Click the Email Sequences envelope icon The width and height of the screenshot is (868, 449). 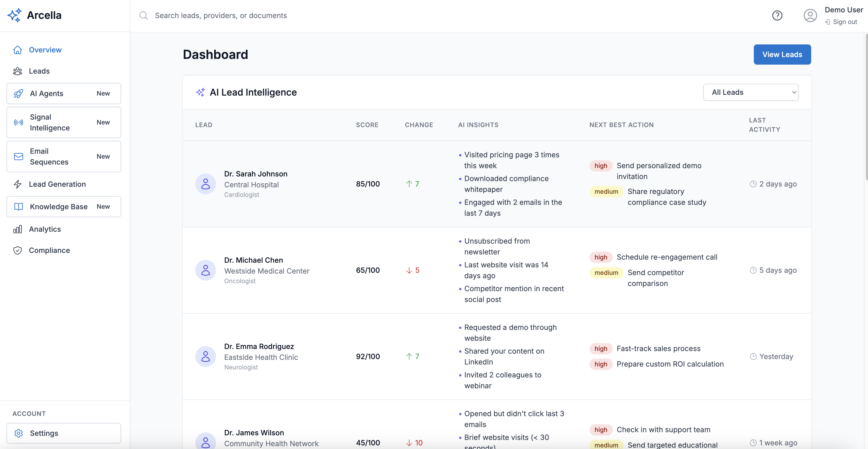(19, 156)
